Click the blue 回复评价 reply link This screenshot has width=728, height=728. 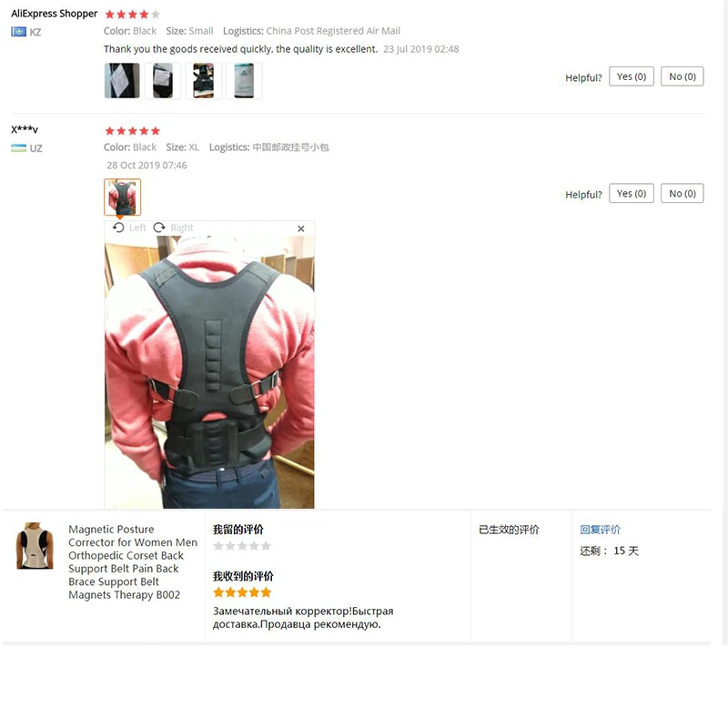pos(600,530)
